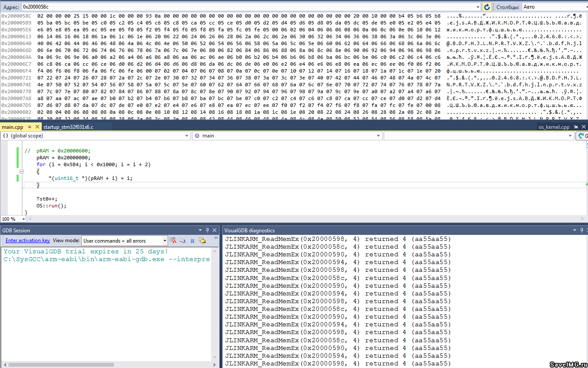
Task: Click the 'OS::run();' code line
Action: point(52,206)
